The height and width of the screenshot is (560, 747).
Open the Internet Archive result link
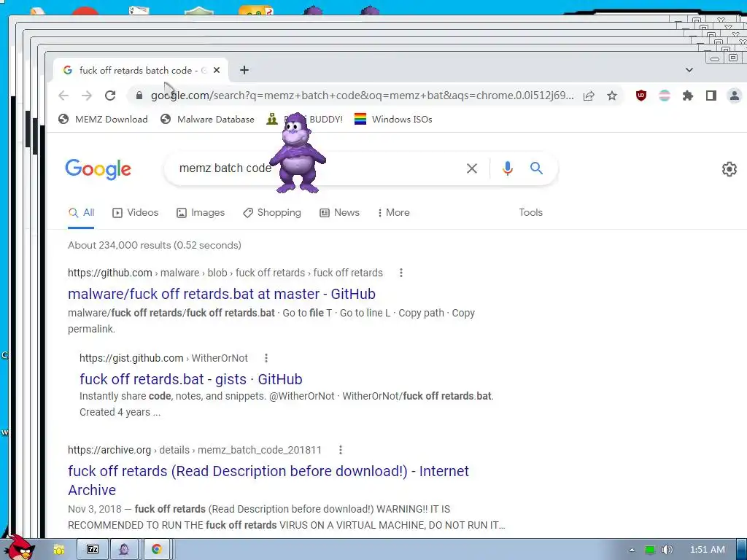268,481
